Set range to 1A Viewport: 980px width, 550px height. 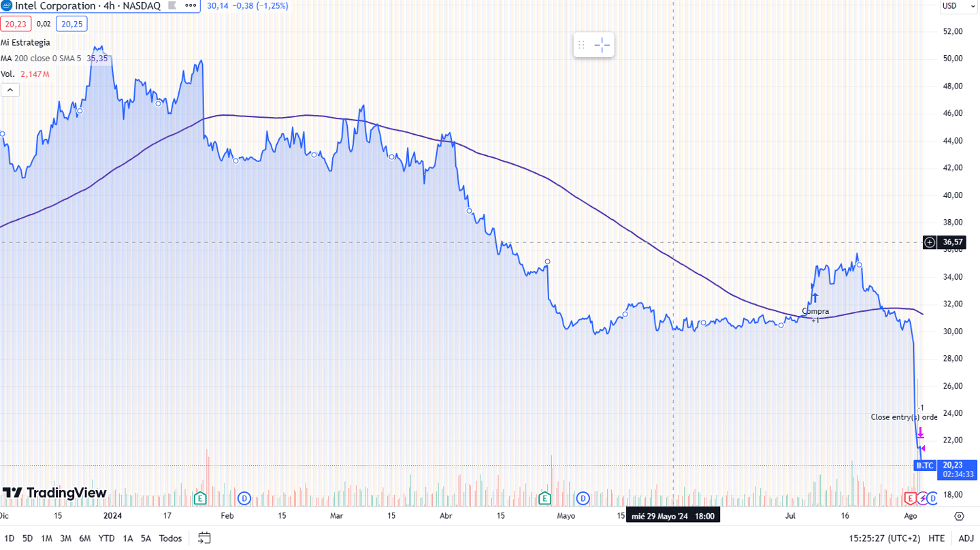click(x=128, y=538)
